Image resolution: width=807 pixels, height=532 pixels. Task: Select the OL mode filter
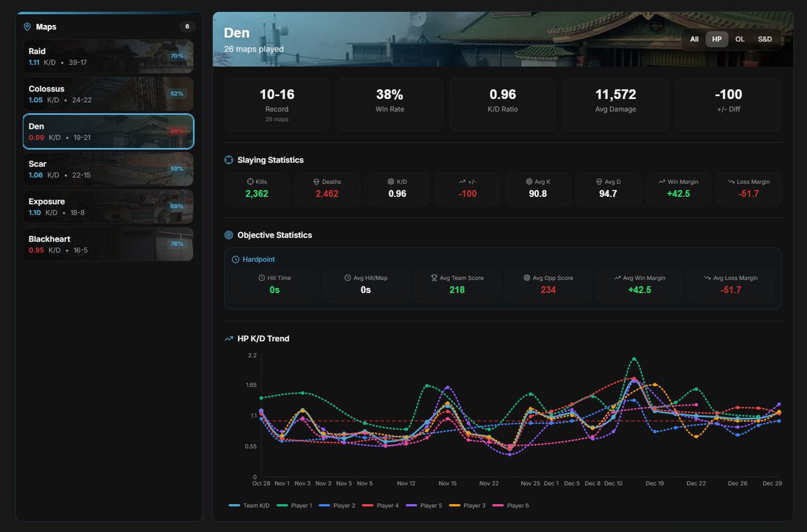(740, 39)
